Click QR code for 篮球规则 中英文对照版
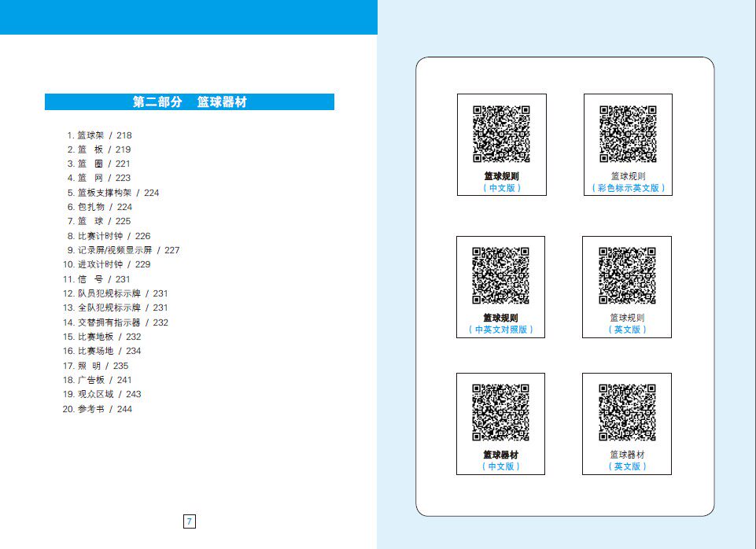The width and height of the screenshot is (756, 549). pyautogui.click(x=500, y=276)
